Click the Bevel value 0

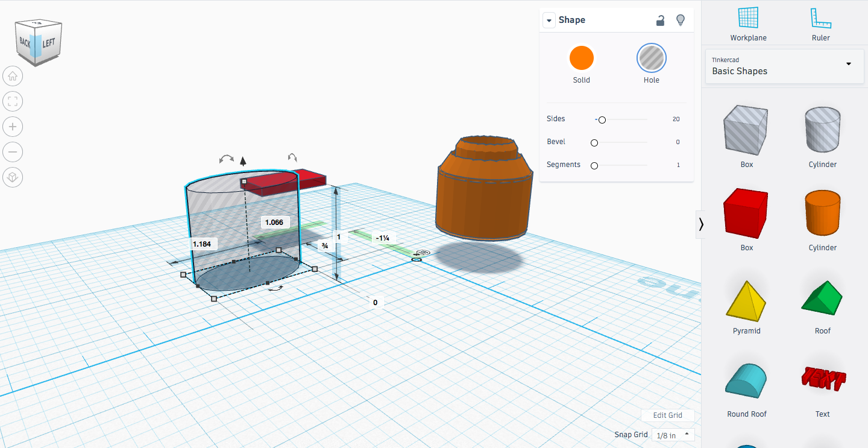click(678, 142)
